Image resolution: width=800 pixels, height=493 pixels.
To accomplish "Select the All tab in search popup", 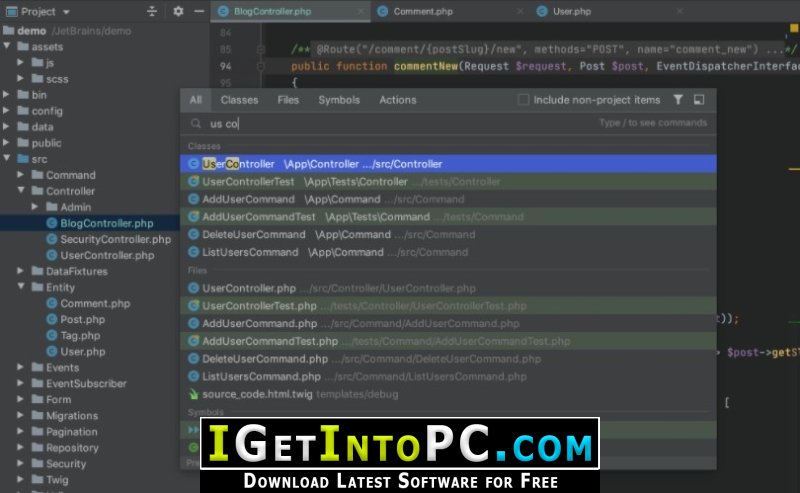I will tap(195, 100).
